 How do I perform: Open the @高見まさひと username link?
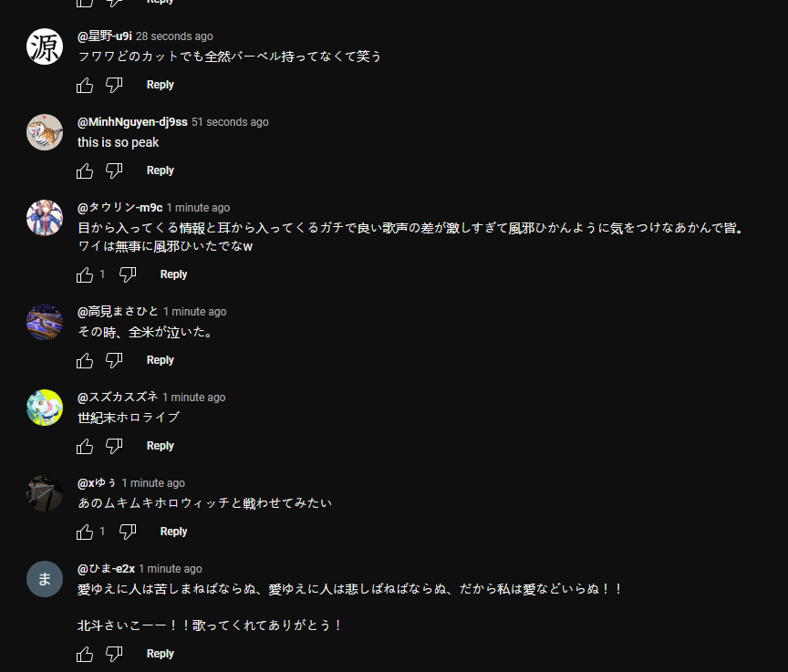[118, 312]
